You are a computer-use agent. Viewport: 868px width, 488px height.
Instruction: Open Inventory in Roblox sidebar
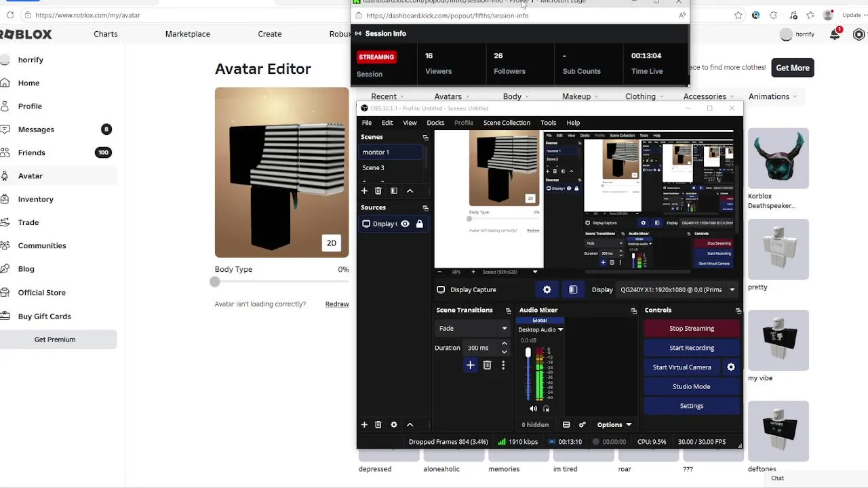35,199
